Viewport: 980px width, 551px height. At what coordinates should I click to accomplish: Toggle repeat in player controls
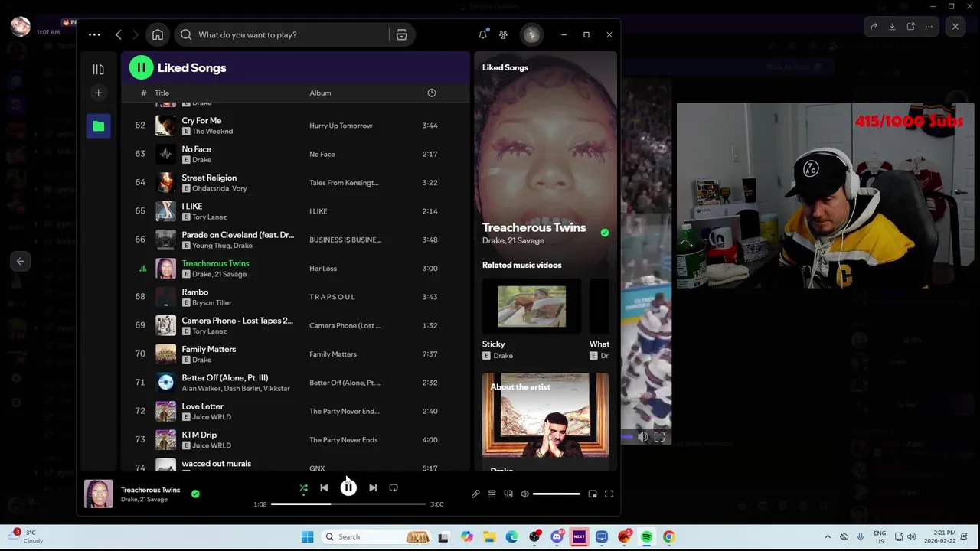pyautogui.click(x=394, y=487)
